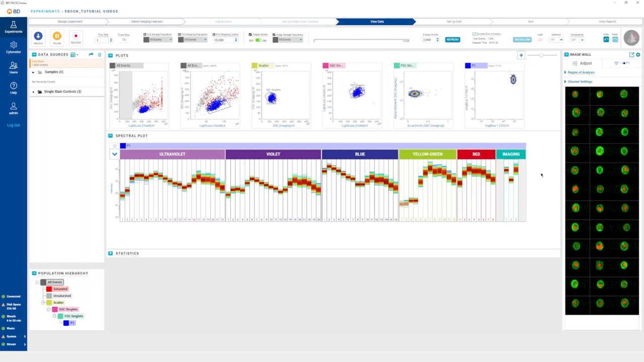Pause acquisition with the Pause icon
Image resolution: width=644 pixels, height=362 pixels.
coord(57,36)
